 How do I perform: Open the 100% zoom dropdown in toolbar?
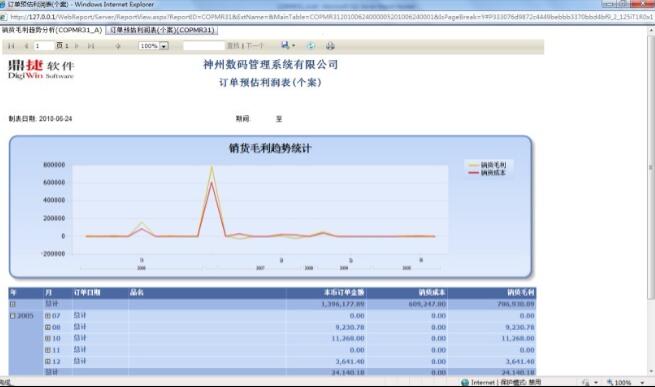pyautogui.click(x=154, y=46)
